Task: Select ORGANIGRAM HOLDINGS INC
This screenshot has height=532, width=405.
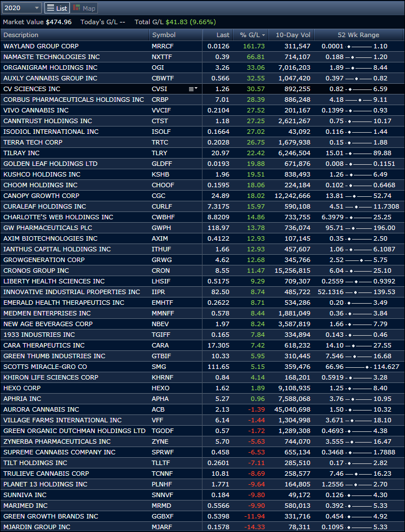Action: point(50,67)
